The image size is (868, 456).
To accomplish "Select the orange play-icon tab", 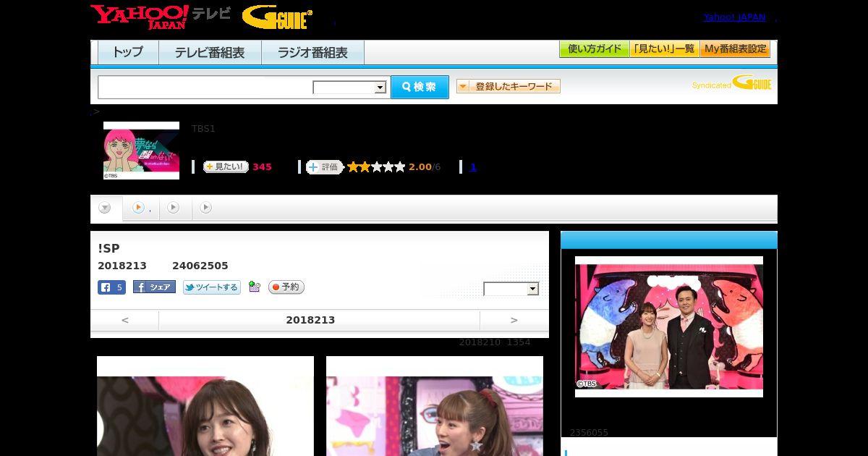I will coord(141,208).
